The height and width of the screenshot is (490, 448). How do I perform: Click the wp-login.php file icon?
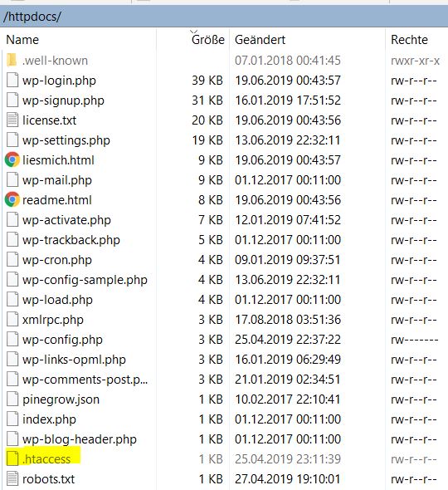(12, 80)
